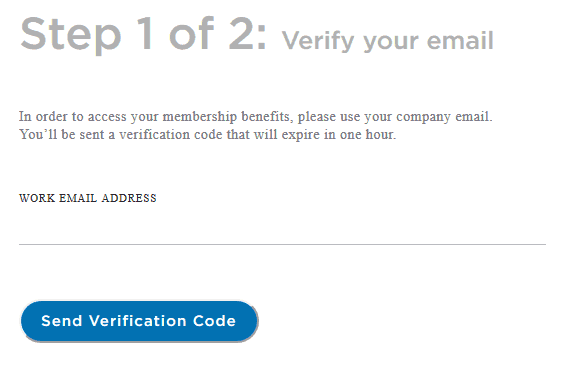Click the word 'Verification' on the button
The height and width of the screenshot is (375, 571).
click(138, 321)
